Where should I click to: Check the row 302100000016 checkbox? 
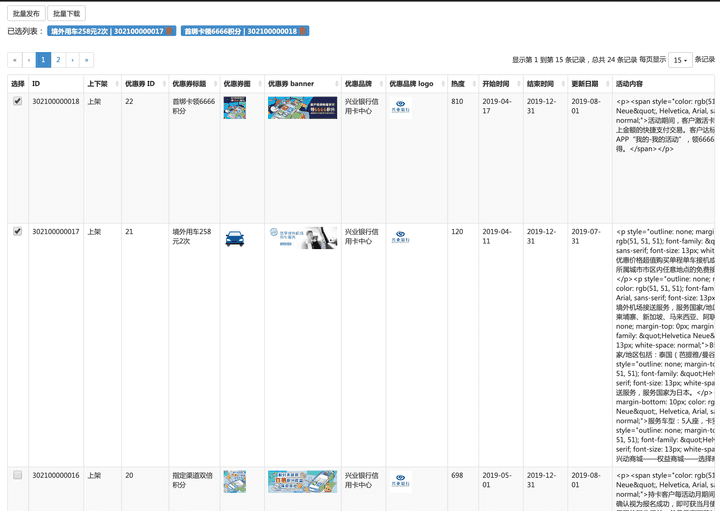click(17, 475)
